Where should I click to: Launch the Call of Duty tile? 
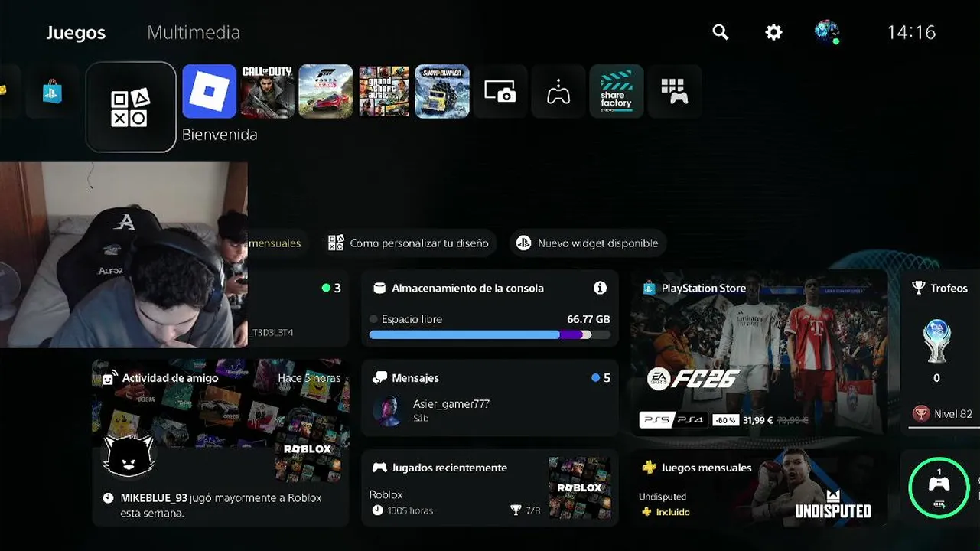point(267,91)
